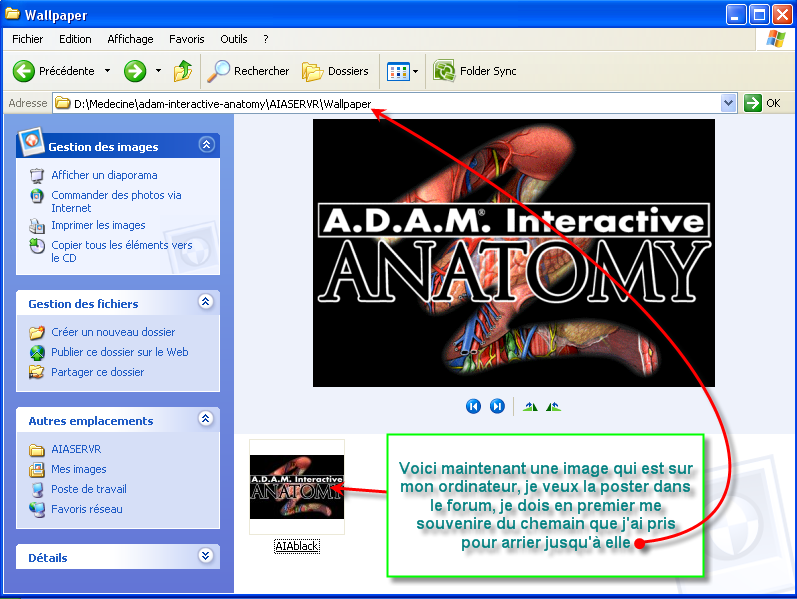Click the green Forward arrow button

pyautogui.click(x=135, y=71)
